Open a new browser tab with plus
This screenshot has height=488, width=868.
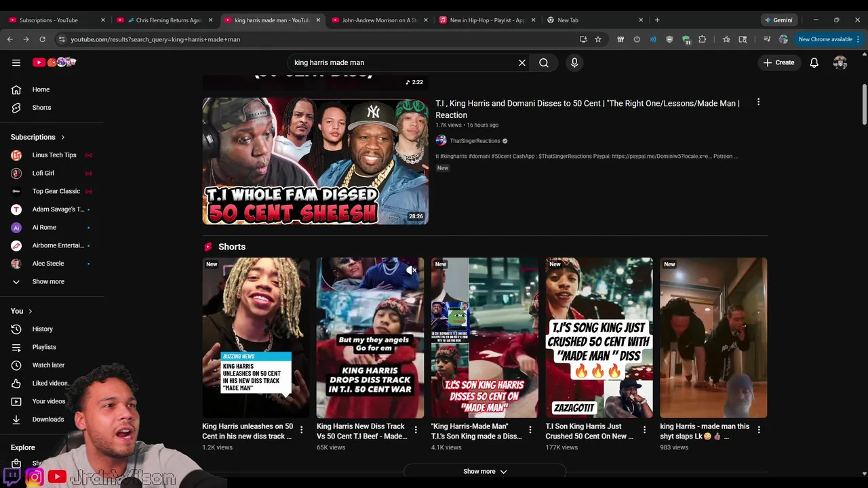click(657, 20)
